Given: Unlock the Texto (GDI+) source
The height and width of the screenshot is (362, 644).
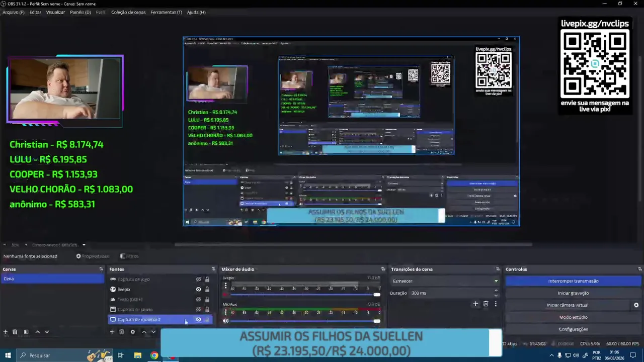Looking at the screenshot, I should click(207, 300).
